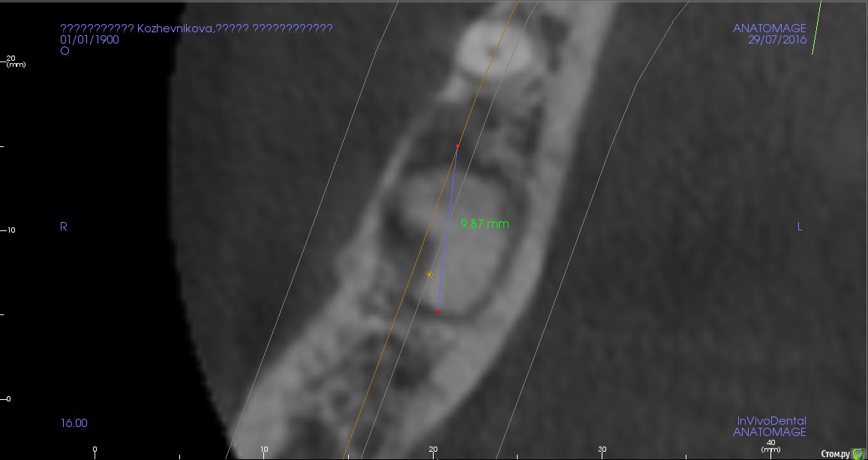Click the R orientation marker
Viewport: 868px width, 460px height.
click(64, 227)
